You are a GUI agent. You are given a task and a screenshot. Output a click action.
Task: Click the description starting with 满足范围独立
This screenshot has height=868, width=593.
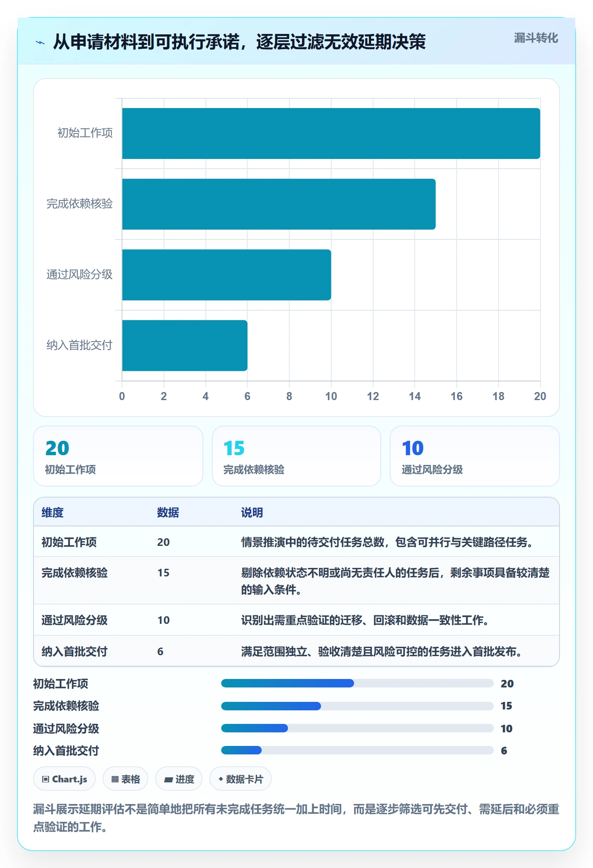(x=382, y=651)
